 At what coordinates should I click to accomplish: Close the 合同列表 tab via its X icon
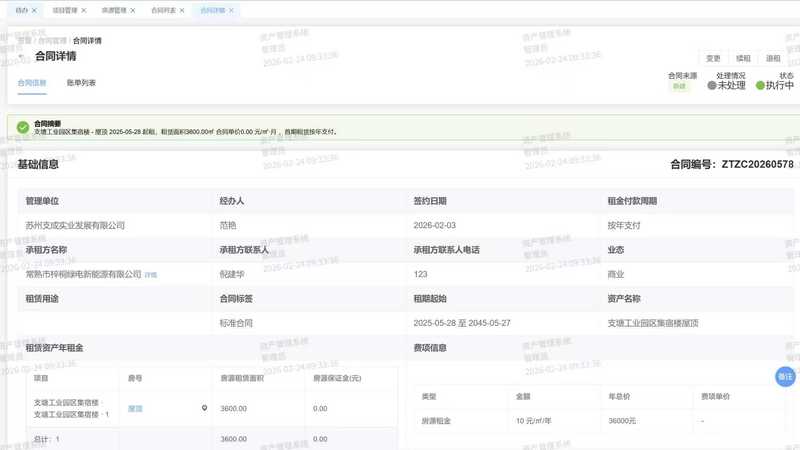[184, 10]
